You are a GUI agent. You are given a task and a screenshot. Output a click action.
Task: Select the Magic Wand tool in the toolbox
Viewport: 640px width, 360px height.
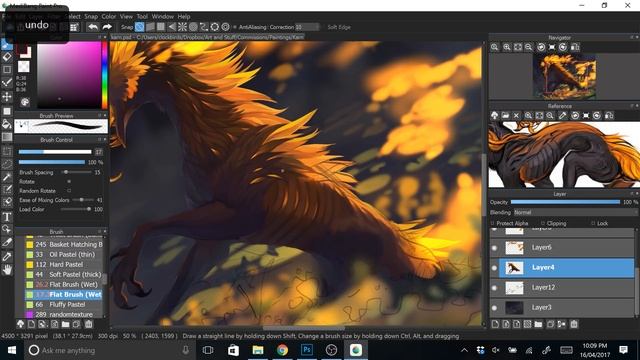point(7,177)
